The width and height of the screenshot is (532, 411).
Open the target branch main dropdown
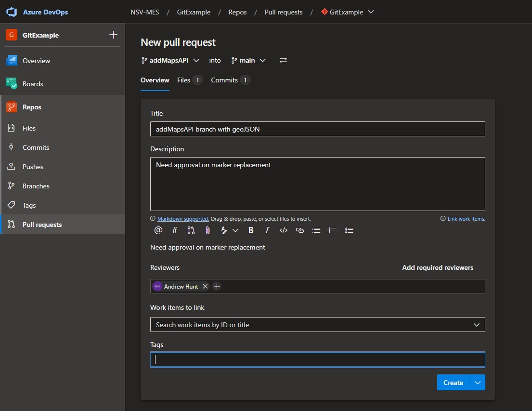pyautogui.click(x=249, y=60)
